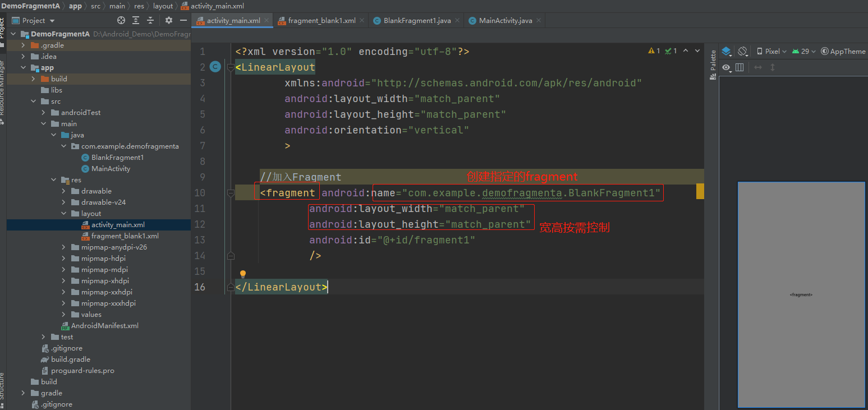
Task: Click the Collapse All icon in Project panel
Action: pyautogui.click(x=150, y=20)
